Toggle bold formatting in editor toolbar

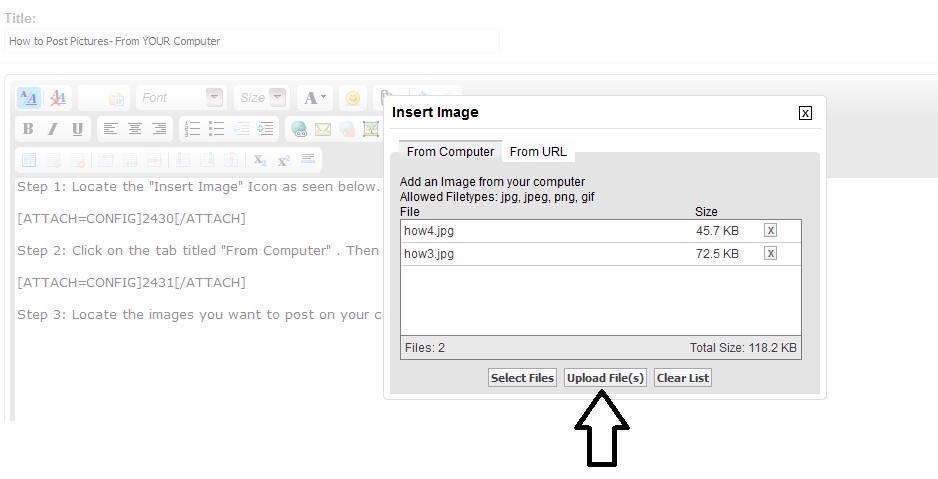tap(28, 129)
